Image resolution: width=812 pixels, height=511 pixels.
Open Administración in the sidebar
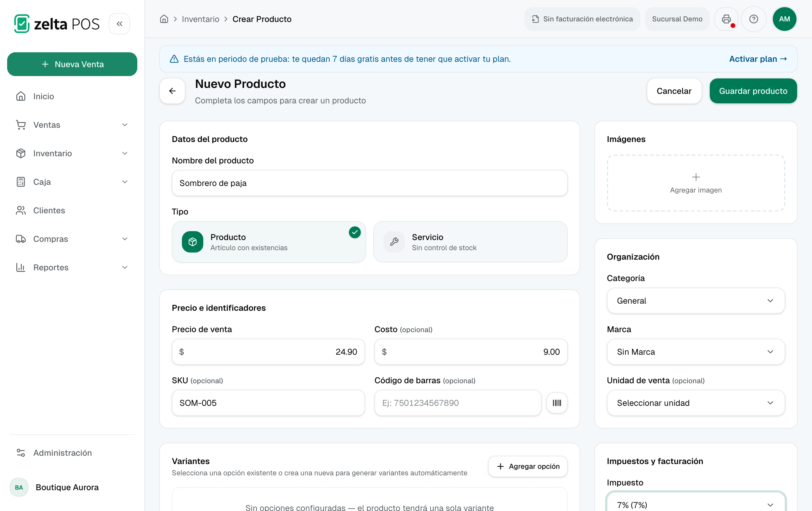click(72, 453)
